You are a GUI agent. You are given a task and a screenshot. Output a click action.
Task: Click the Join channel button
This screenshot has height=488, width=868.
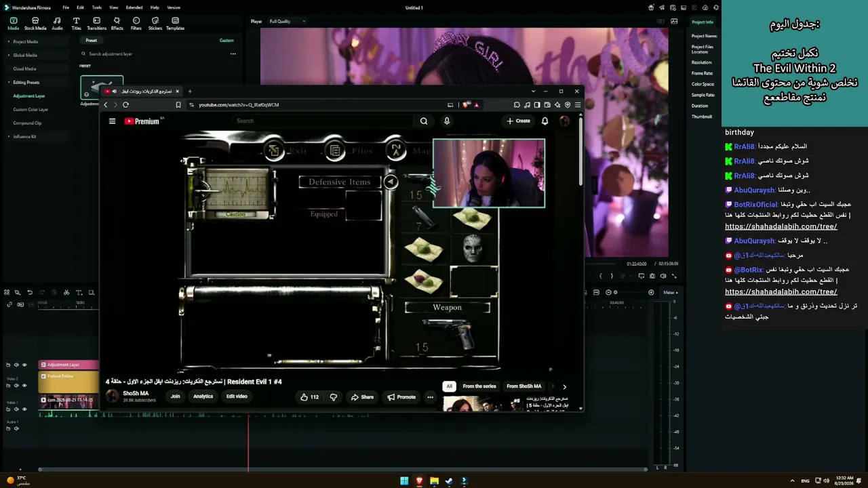tap(175, 397)
